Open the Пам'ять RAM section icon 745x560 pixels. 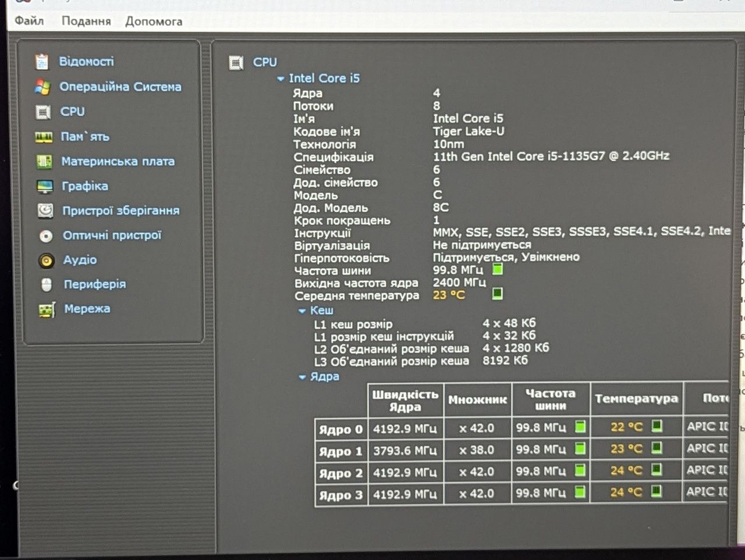(x=44, y=137)
